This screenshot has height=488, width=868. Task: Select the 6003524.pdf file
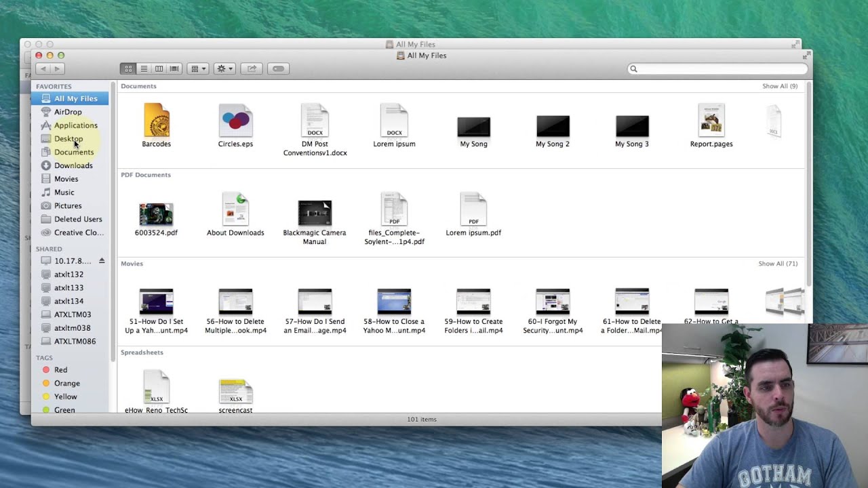click(x=156, y=214)
